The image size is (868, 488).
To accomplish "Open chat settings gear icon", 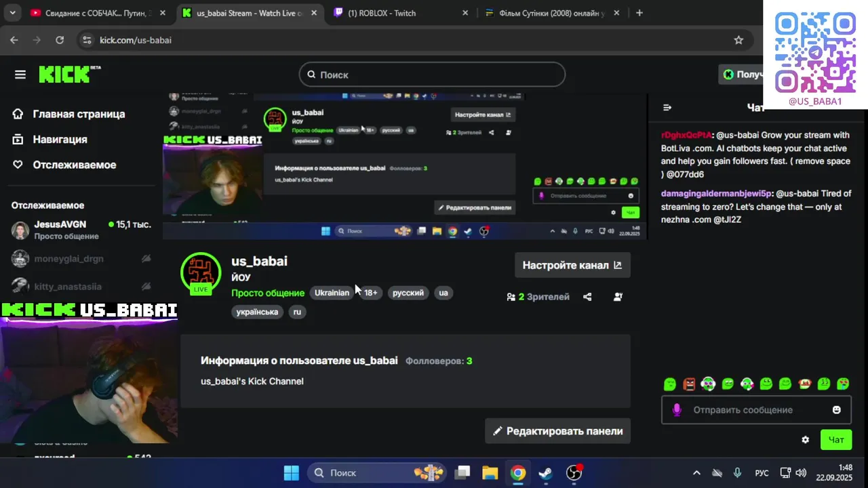I will 805,440.
